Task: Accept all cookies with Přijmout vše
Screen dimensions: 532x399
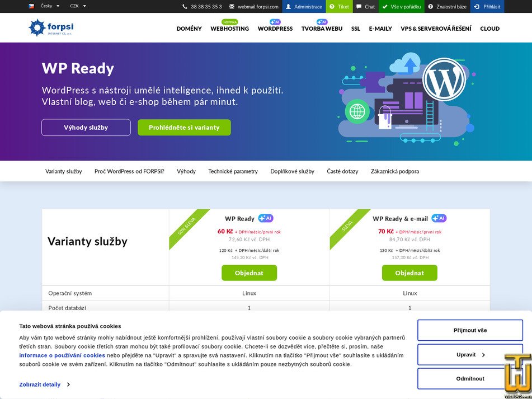Action: (470, 330)
